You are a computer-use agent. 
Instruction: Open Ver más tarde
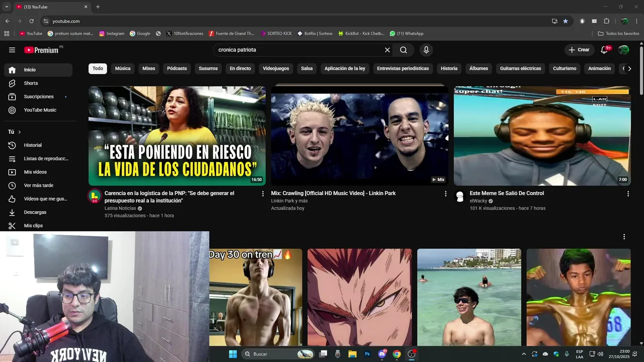(38, 186)
